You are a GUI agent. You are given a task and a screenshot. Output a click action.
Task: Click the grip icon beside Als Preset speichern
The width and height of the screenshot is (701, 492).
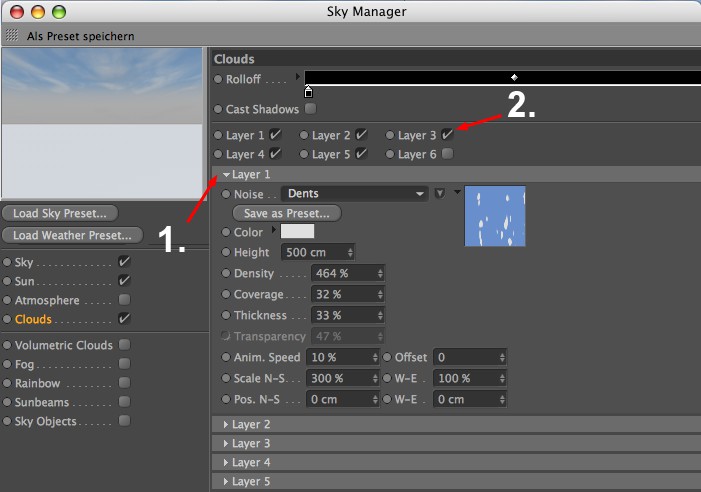tap(12, 35)
